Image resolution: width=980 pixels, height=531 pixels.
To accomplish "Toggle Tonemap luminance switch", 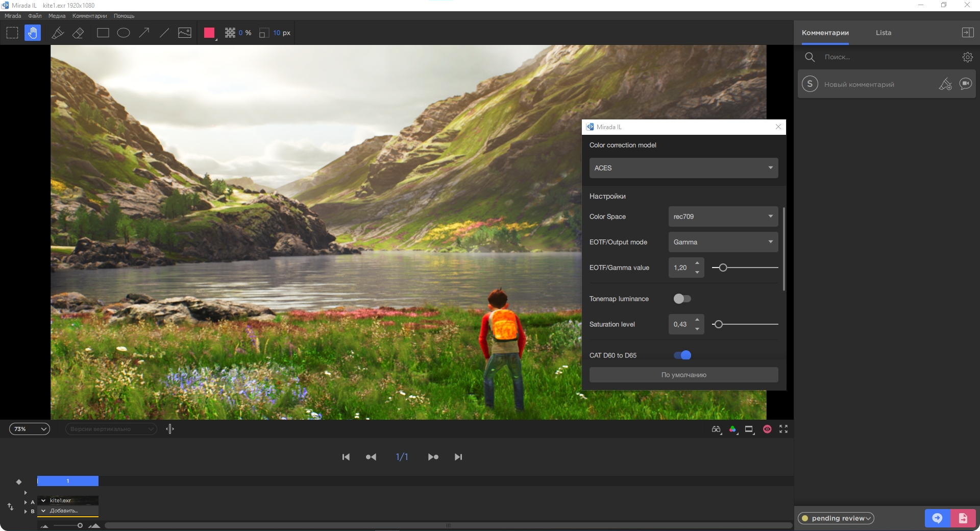I will (x=682, y=299).
